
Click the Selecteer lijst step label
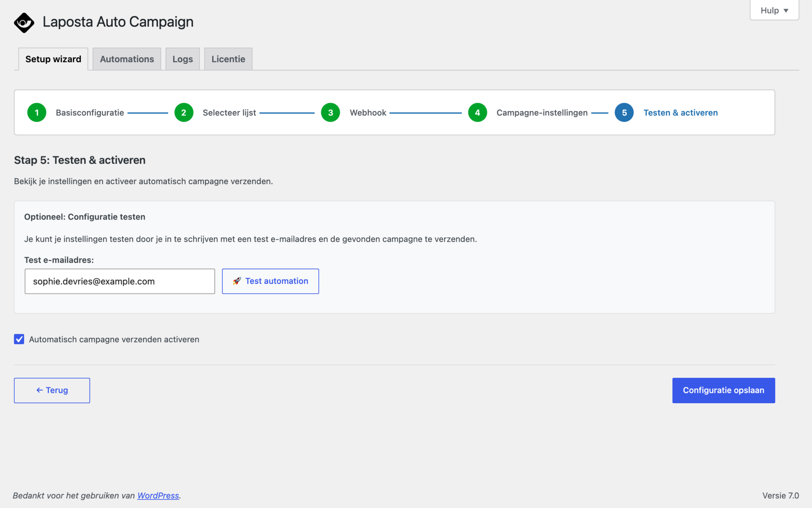[230, 113]
